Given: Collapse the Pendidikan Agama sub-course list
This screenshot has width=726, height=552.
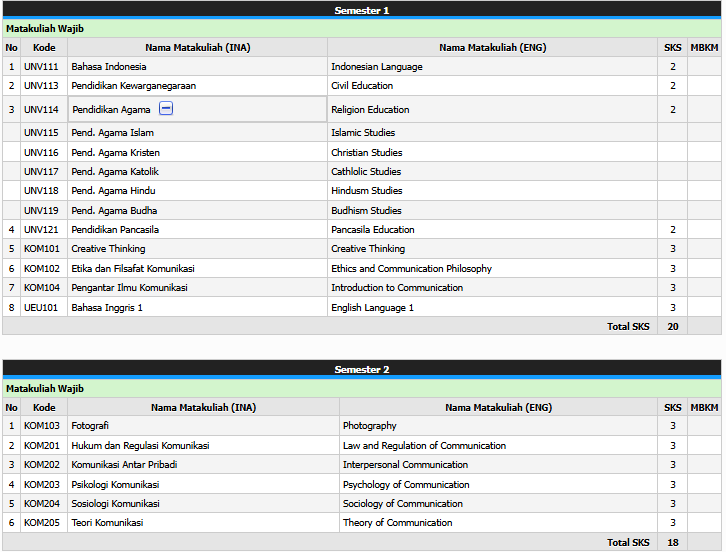Looking at the screenshot, I should pyautogui.click(x=166, y=109).
